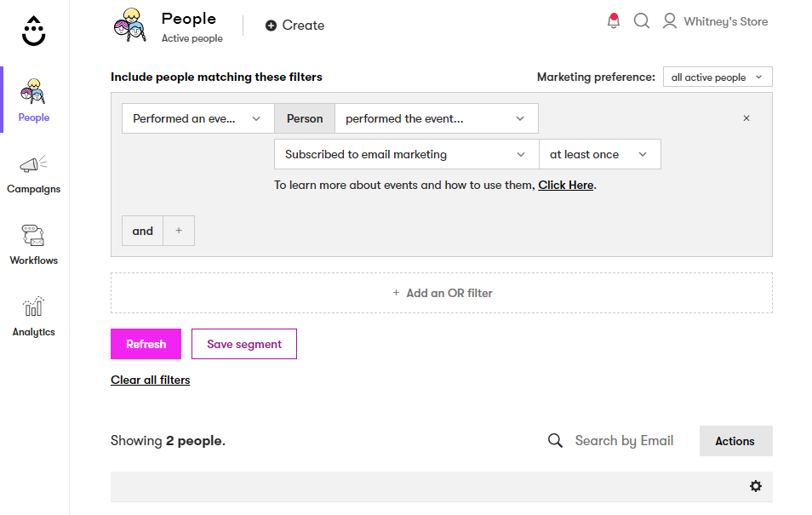Open Whitney's Store account menu

715,21
